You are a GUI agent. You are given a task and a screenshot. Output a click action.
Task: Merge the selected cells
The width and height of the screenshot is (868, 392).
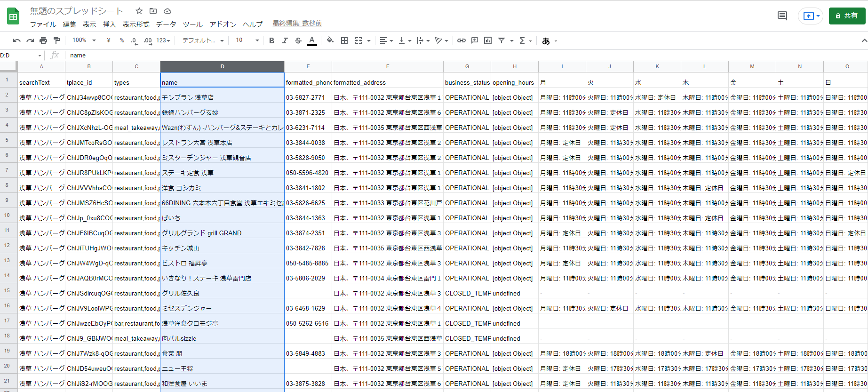click(358, 40)
